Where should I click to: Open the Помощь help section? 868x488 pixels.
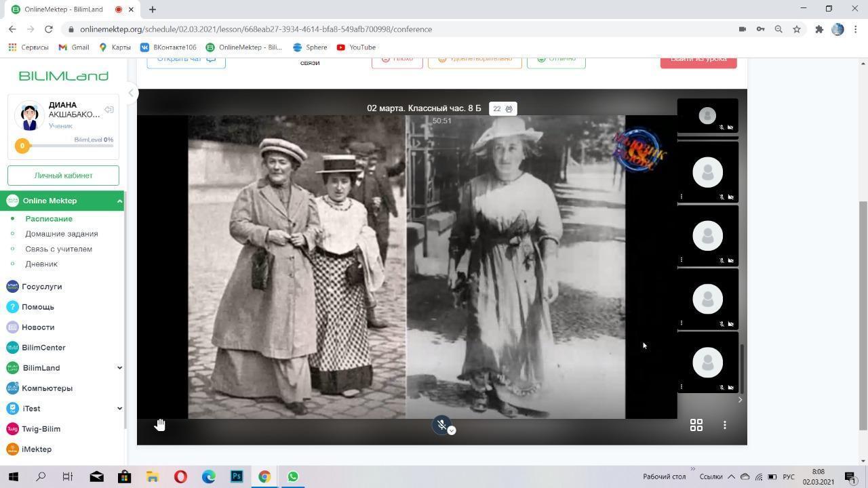pyautogui.click(x=37, y=307)
